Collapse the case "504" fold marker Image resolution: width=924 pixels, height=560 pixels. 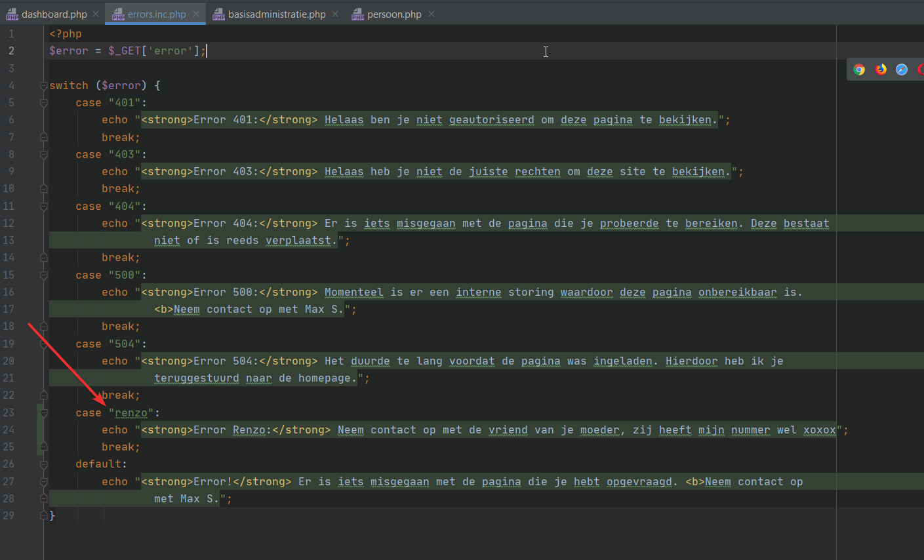pos(43,344)
